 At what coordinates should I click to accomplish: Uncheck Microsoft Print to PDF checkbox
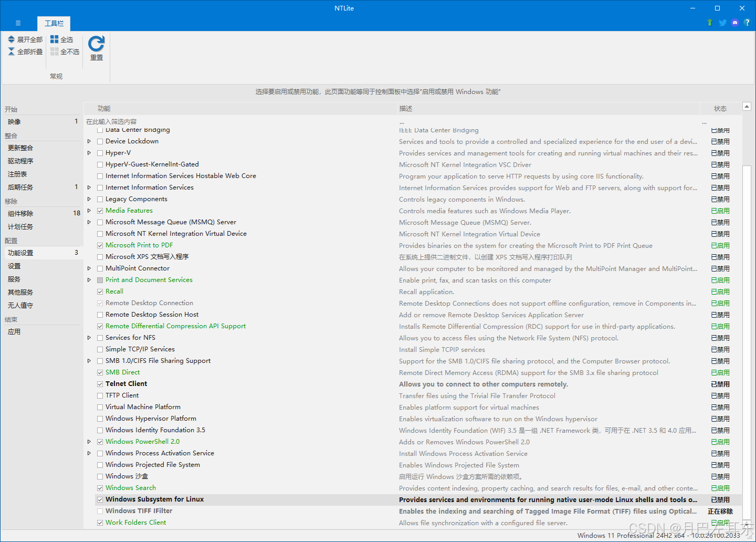click(x=100, y=245)
